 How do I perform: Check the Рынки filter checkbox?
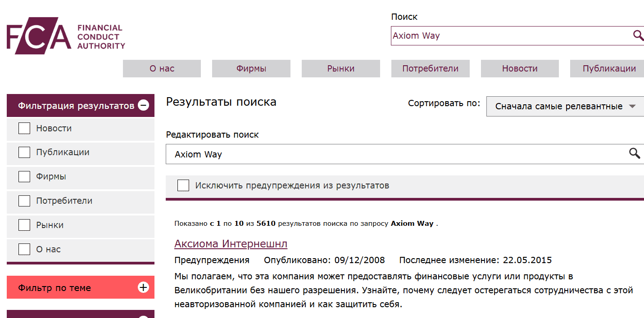pos(24,225)
